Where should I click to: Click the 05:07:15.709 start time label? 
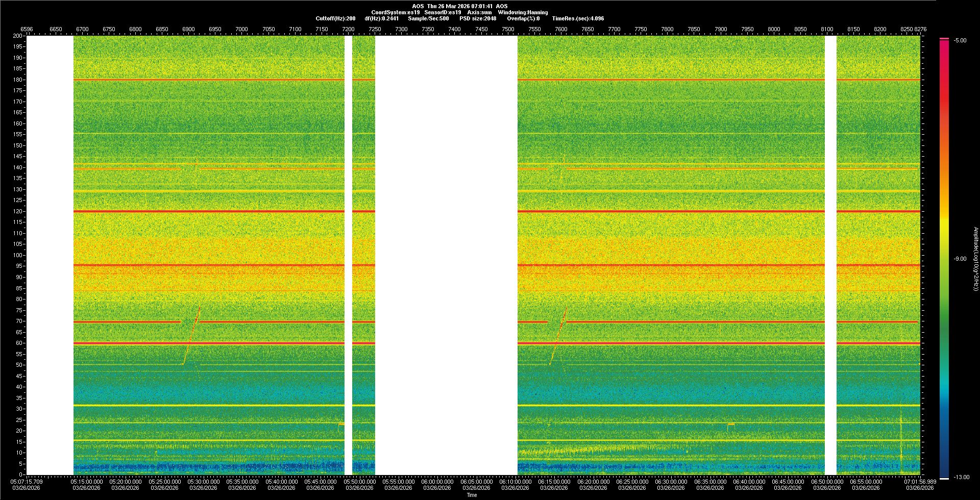pos(27,481)
